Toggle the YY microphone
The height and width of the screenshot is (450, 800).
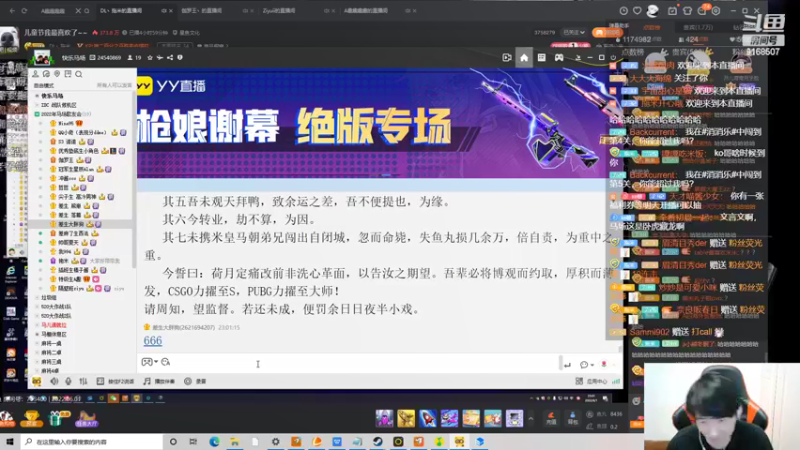point(68,381)
